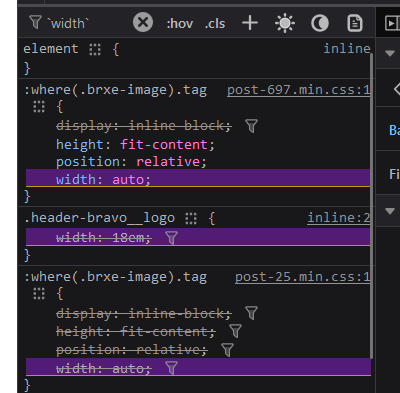
Task: Filter rules by overridden height: fit-content
Action: click(235, 331)
